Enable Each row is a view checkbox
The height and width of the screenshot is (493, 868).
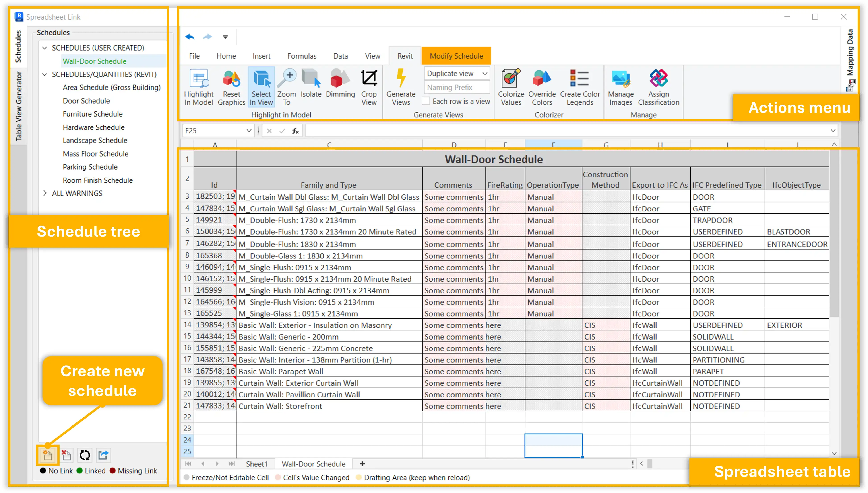click(x=426, y=101)
